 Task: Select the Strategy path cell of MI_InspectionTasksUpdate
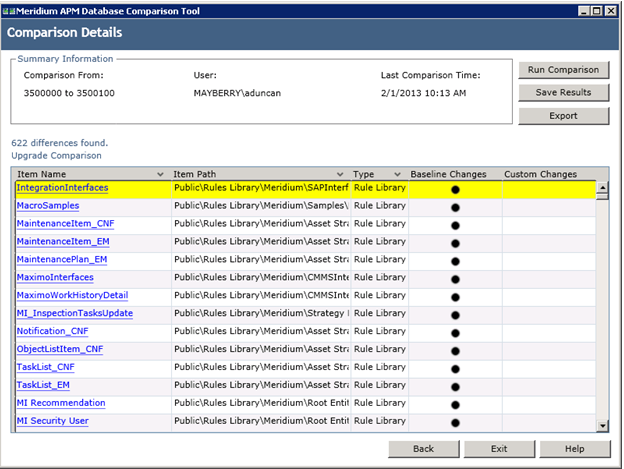coord(261,313)
